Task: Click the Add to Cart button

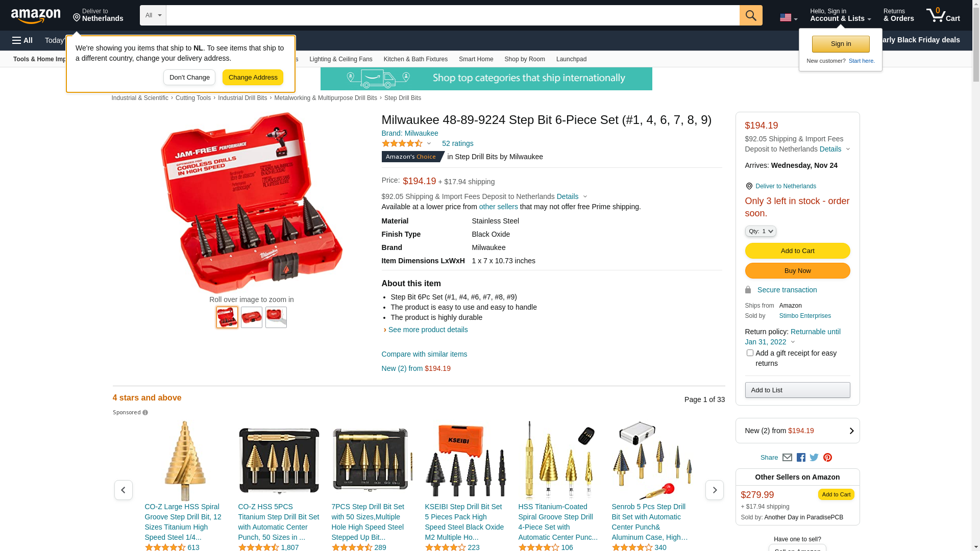Action: point(797,251)
